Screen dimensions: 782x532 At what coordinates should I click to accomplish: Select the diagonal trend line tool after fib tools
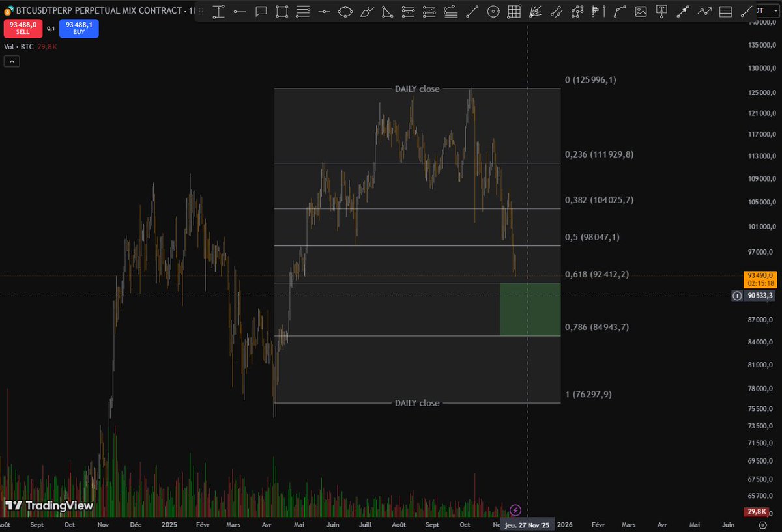472,10
